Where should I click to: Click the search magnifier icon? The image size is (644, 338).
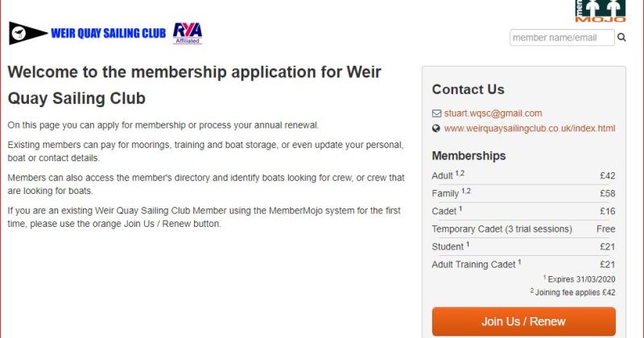coord(621,37)
